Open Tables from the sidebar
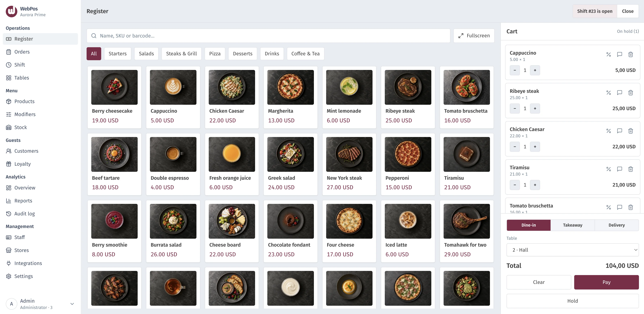 pos(40,78)
